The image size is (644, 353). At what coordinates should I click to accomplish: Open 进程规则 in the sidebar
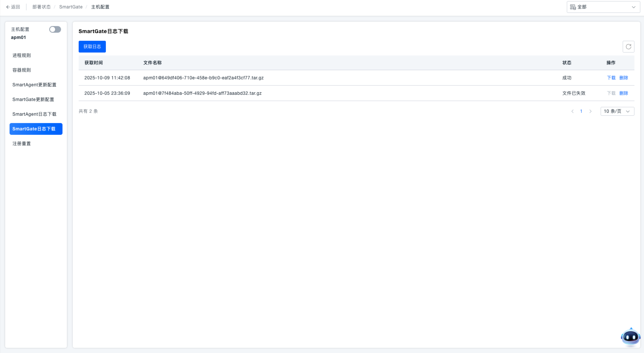coord(22,55)
